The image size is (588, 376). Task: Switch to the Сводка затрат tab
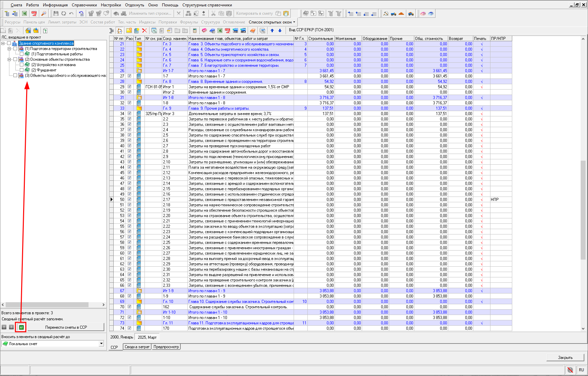(137, 347)
